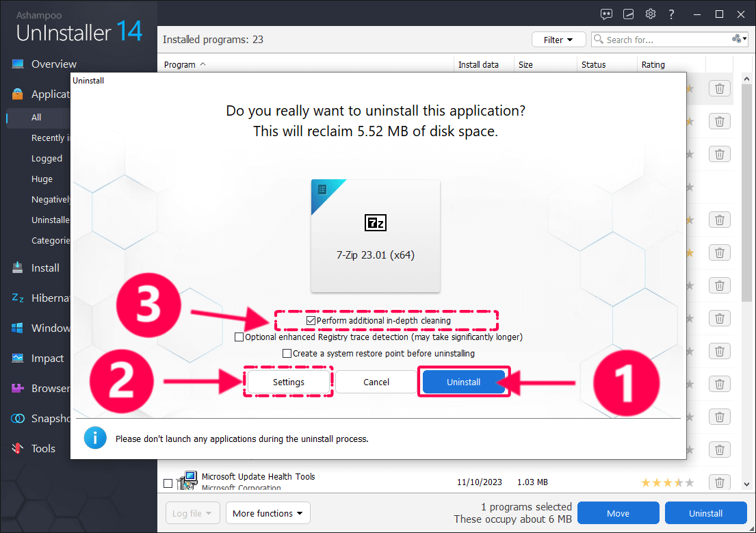The width and height of the screenshot is (756, 533).
Task: Click the trash icon in the first row
Action: point(720,88)
